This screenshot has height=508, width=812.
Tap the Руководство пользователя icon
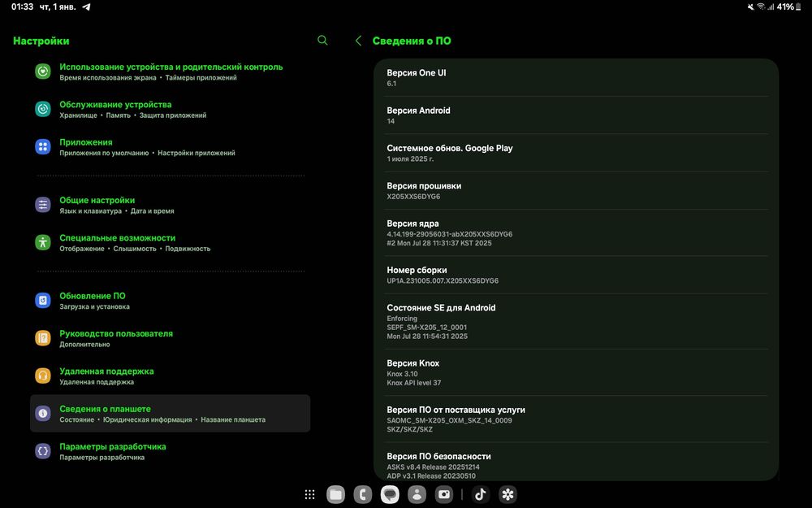click(x=43, y=338)
